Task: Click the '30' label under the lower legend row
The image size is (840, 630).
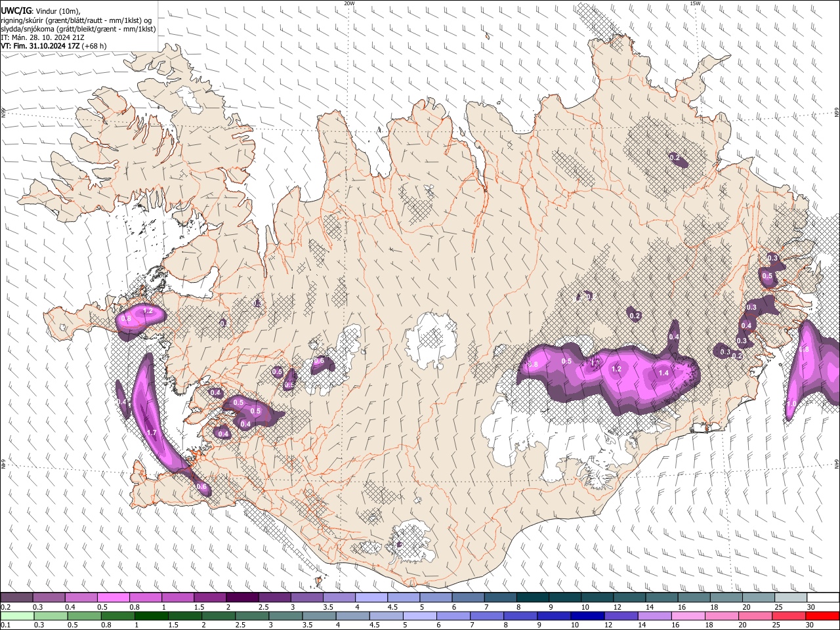Action: point(811,625)
